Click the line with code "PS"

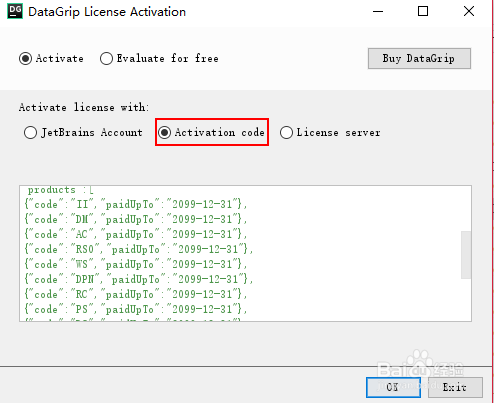click(136, 309)
